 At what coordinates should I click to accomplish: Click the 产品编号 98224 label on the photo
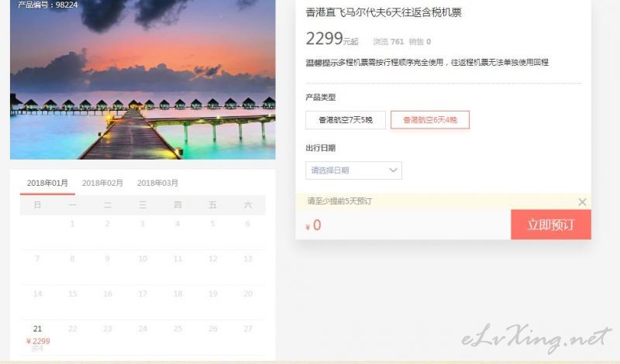click(47, 5)
